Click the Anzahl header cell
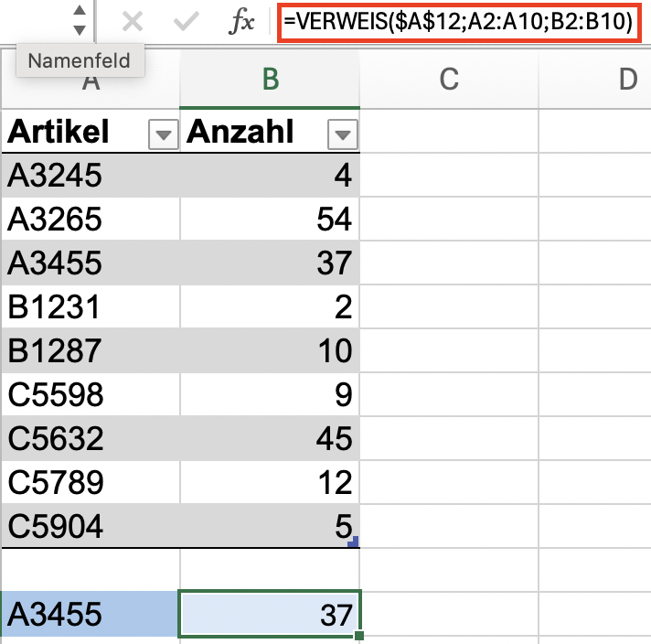The width and height of the screenshot is (651, 644). pos(270,132)
